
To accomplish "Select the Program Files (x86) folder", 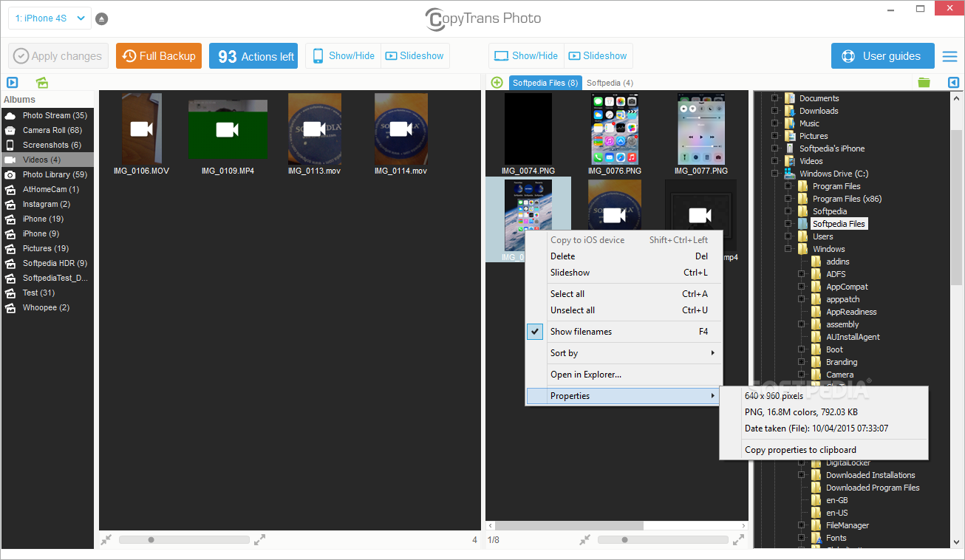I will pyautogui.click(x=847, y=199).
